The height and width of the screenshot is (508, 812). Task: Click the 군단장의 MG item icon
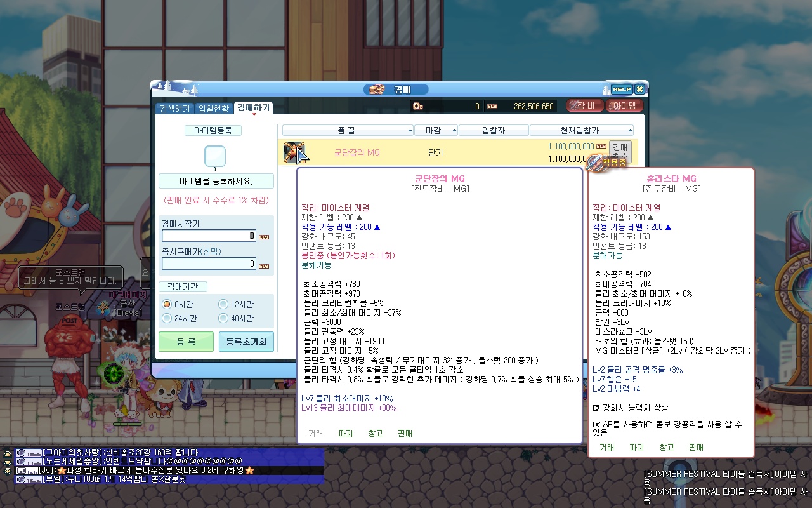(x=293, y=152)
